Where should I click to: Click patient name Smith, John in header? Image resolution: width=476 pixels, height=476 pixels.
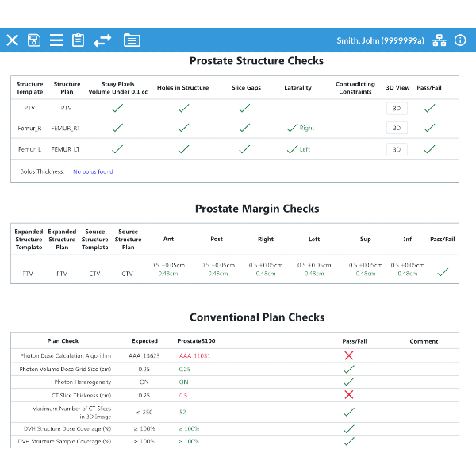click(x=380, y=40)
